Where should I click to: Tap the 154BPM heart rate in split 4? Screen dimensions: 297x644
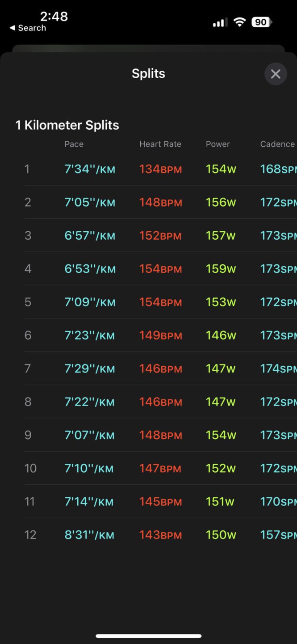[161, 269]
